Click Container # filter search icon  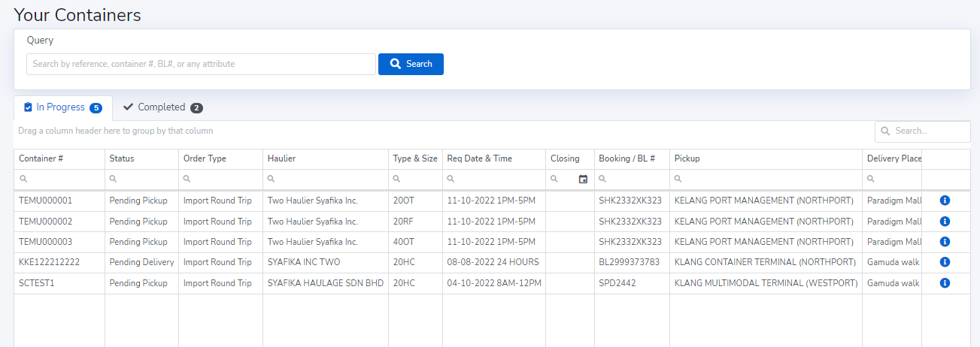pyautogui.click(x=24, y=180)
